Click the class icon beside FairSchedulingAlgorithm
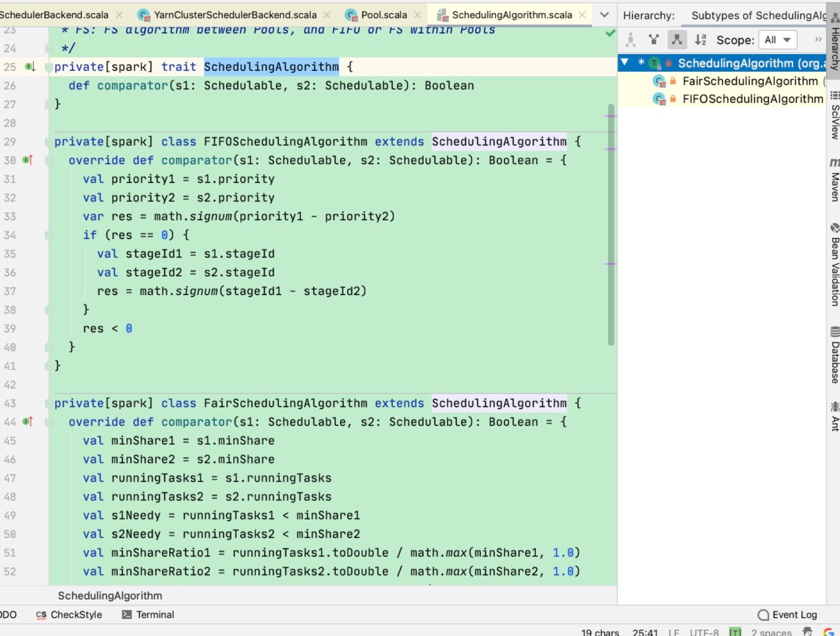The height and width of the screenshot is (636, 840). point(659,81)
